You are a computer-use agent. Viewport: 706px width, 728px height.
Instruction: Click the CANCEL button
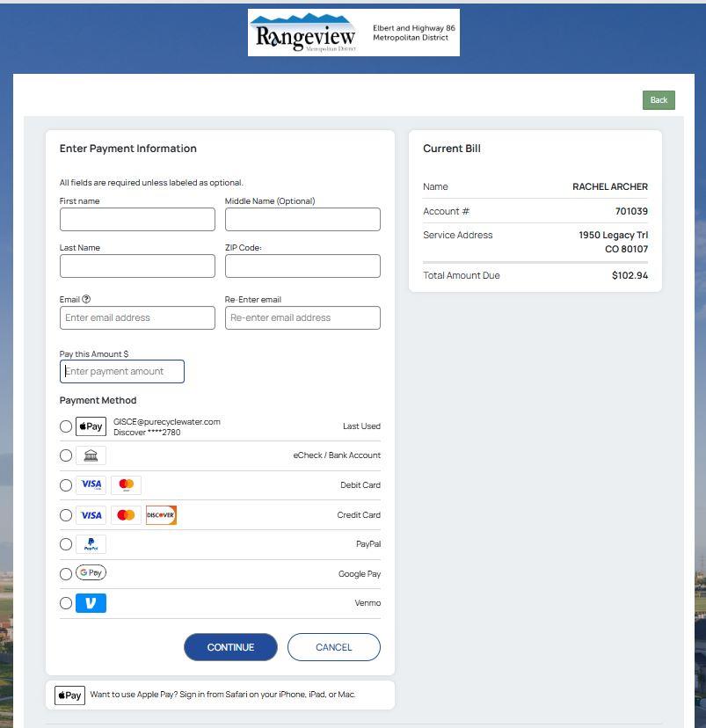[333, 647]
